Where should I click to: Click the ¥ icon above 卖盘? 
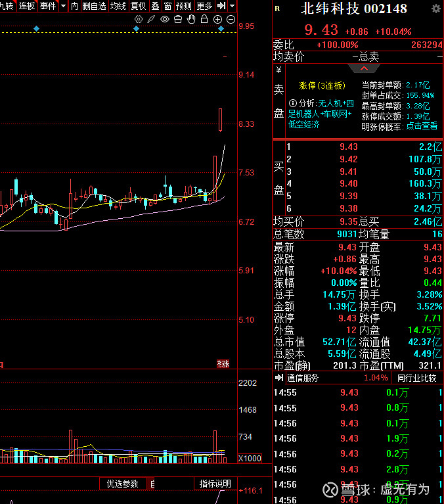pos(278,70)
